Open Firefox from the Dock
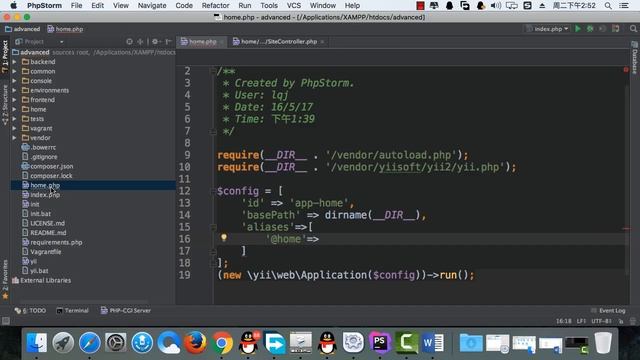640x360 pixels. [195, 342]
